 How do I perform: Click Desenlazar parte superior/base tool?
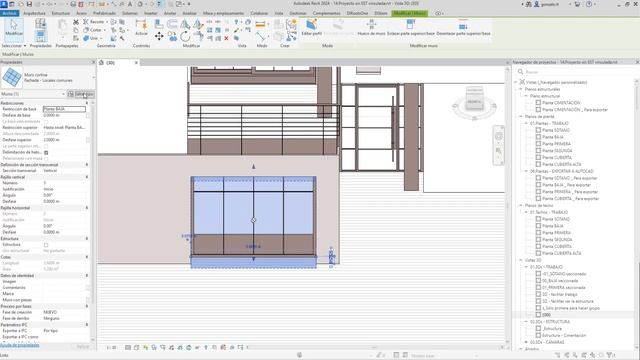click(x=463, y=27)
